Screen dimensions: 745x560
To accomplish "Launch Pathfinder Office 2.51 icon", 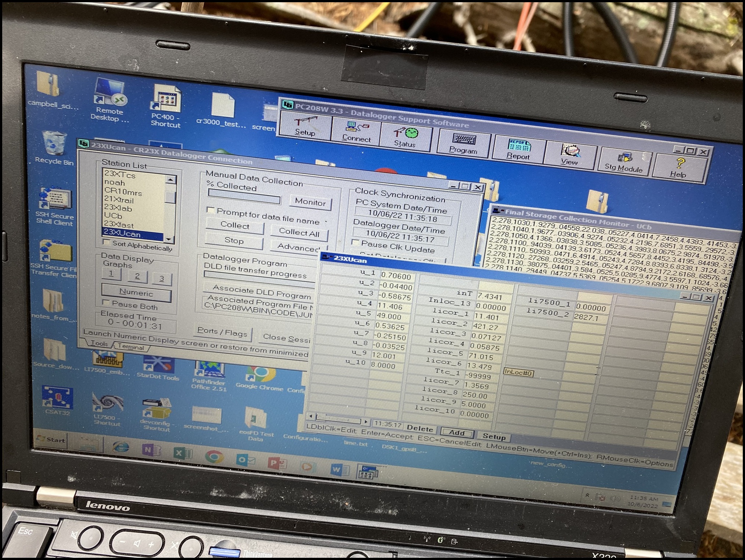I will click(x=209, y=376).
